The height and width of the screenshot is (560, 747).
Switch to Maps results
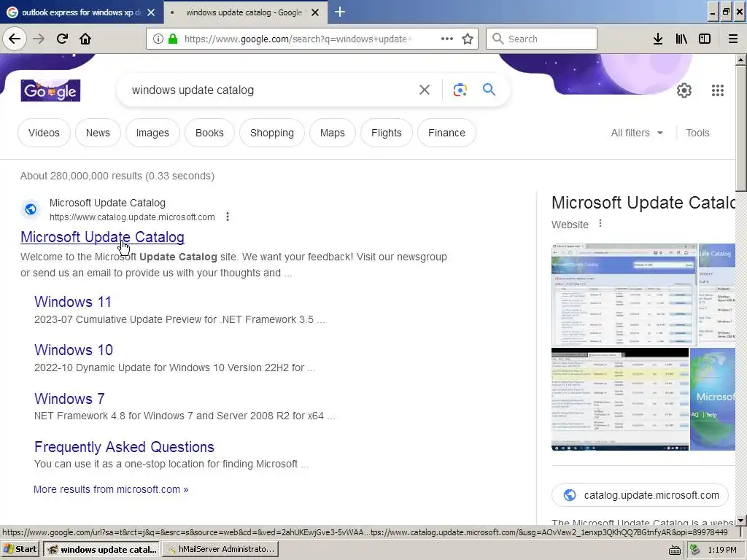[x=332, y=133]
